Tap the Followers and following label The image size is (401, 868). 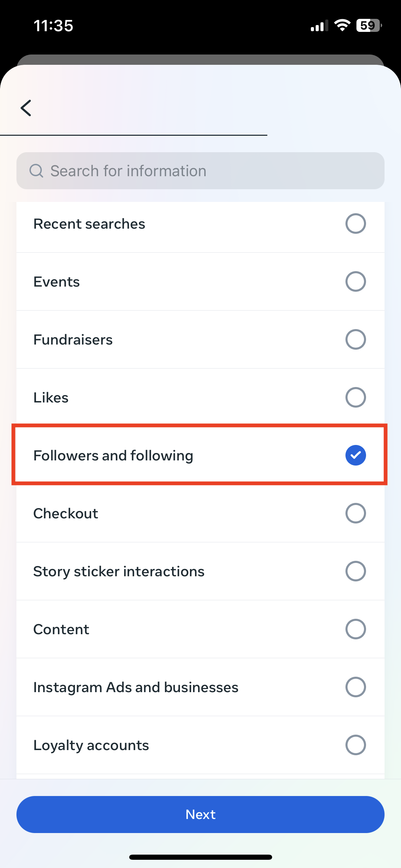(113, 456)
